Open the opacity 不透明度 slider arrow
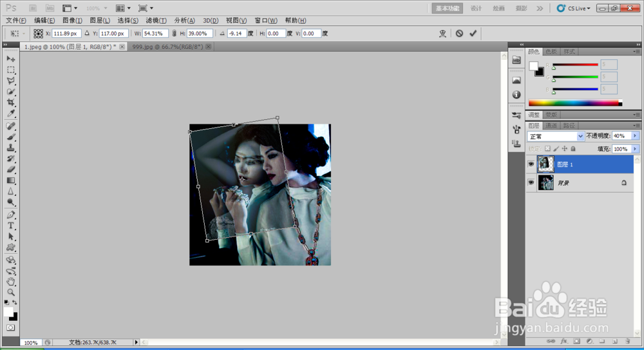The width and height of the screenshot is (644, 350). [x=635, y=136]
